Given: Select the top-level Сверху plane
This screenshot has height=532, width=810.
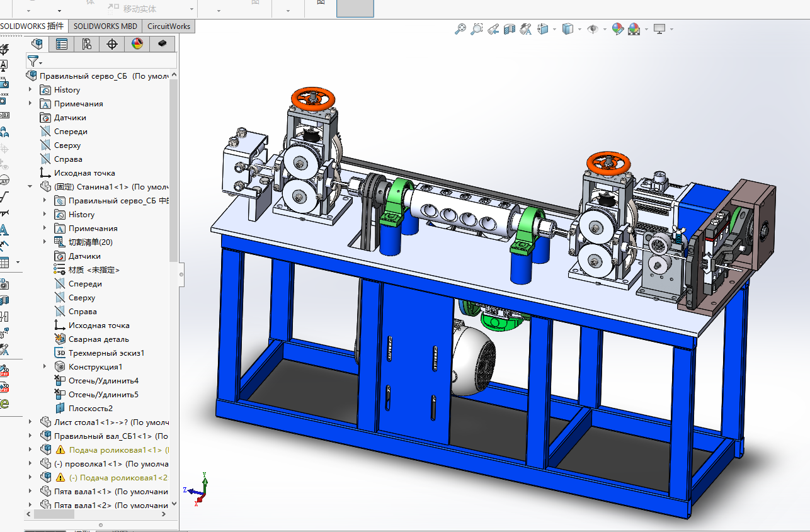Looking at the screenshot, I should (x=60, y=145).
